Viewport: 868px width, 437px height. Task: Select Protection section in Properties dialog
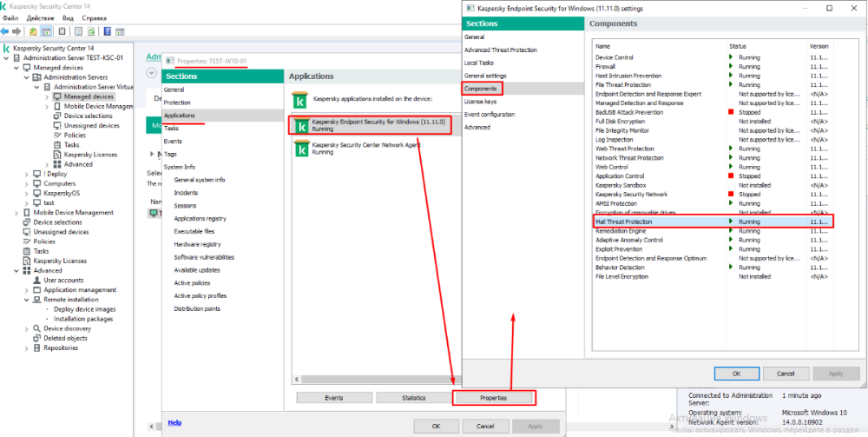[177, 103]
